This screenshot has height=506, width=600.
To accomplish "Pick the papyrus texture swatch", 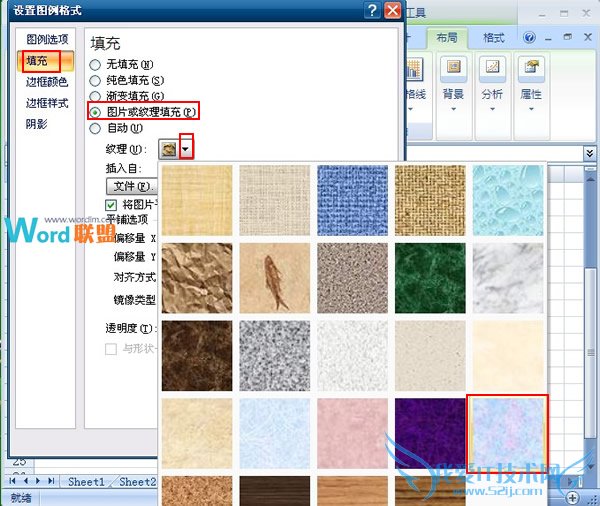I will point(197,200).
